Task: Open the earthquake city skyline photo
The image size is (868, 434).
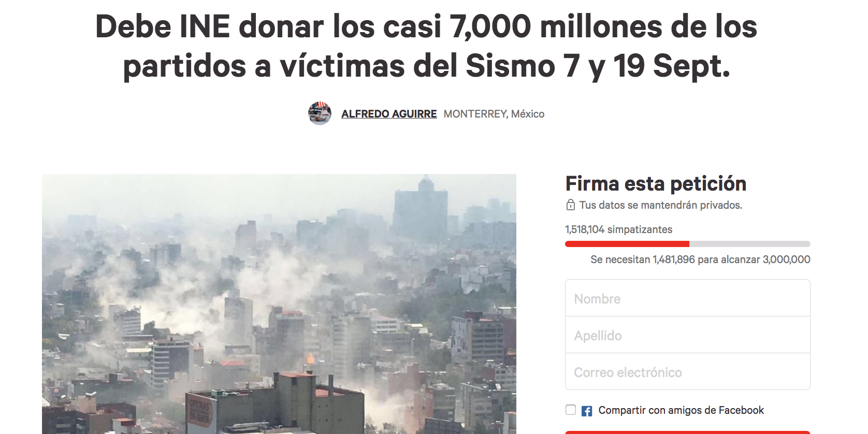Action: 279,304
